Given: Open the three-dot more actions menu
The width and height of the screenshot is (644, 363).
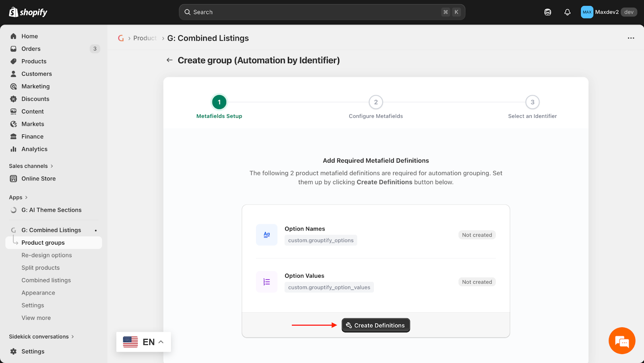Looking at the screenshot, I should (x=631, y=38).
